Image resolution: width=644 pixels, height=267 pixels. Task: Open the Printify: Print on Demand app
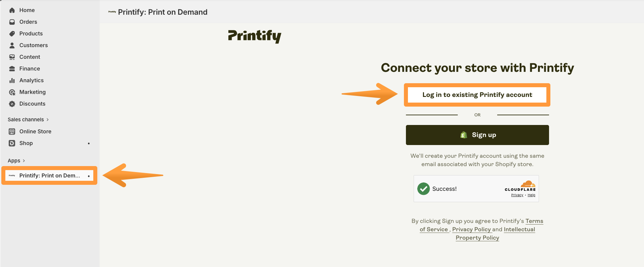(49, 175)
